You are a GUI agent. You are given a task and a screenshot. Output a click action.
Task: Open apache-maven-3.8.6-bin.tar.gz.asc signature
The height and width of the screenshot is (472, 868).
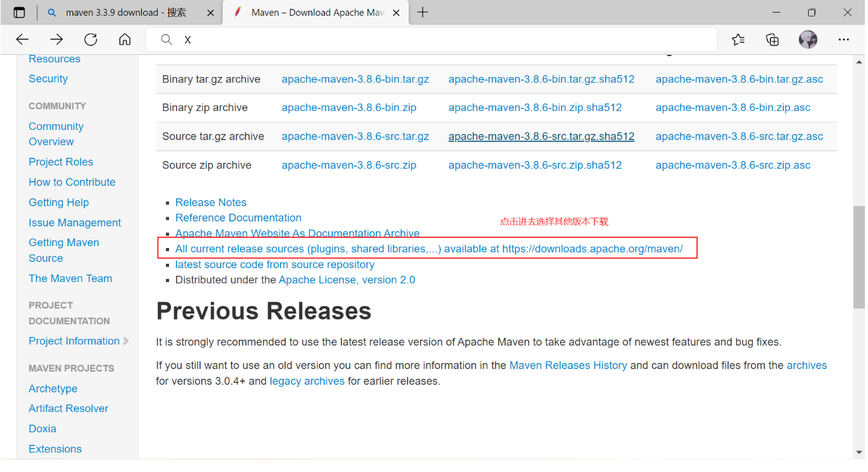click(x=739, y=79)
